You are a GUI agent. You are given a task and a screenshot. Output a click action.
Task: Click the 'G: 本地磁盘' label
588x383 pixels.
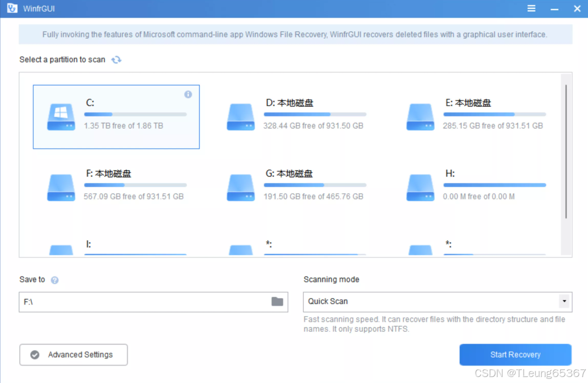[x=289, y=174]
